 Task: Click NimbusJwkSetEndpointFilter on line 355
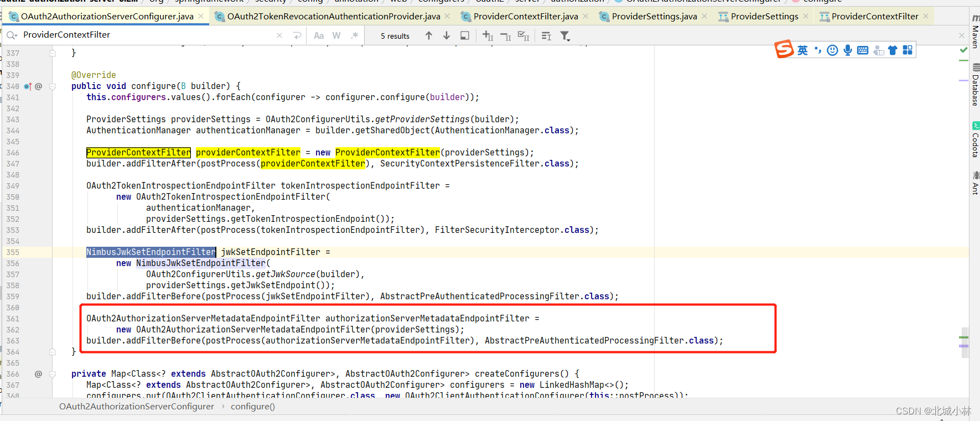[151, 252]
